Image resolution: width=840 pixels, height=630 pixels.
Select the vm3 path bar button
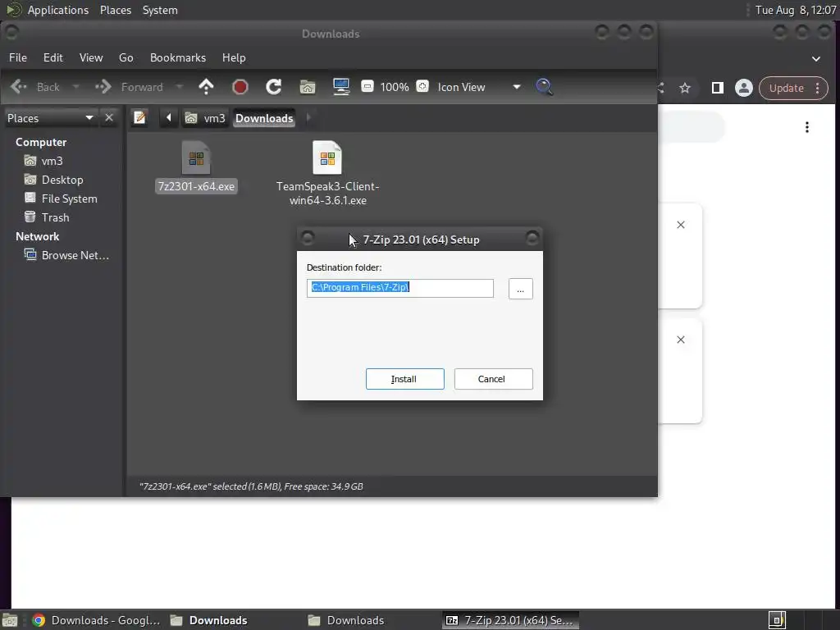205,118
